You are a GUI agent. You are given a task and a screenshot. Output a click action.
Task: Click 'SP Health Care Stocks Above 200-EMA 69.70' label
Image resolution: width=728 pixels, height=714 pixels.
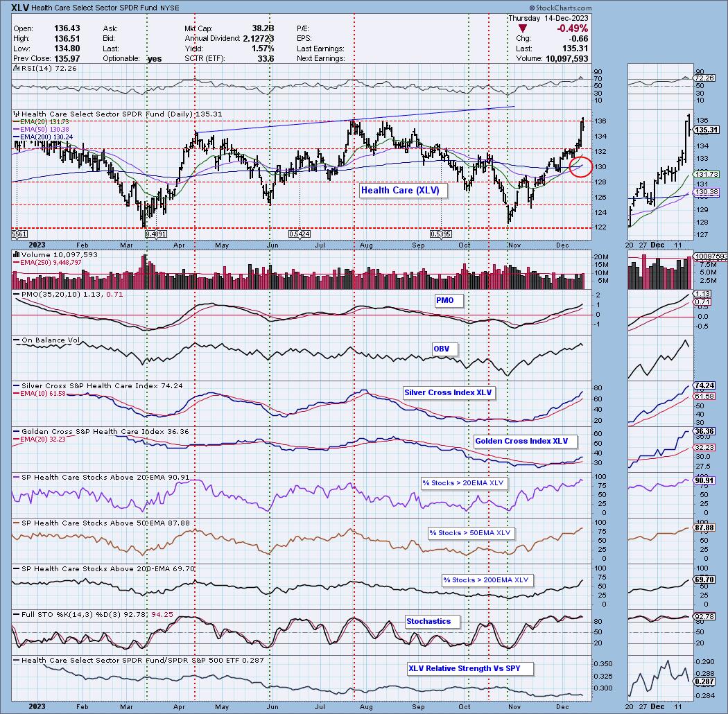104,569
